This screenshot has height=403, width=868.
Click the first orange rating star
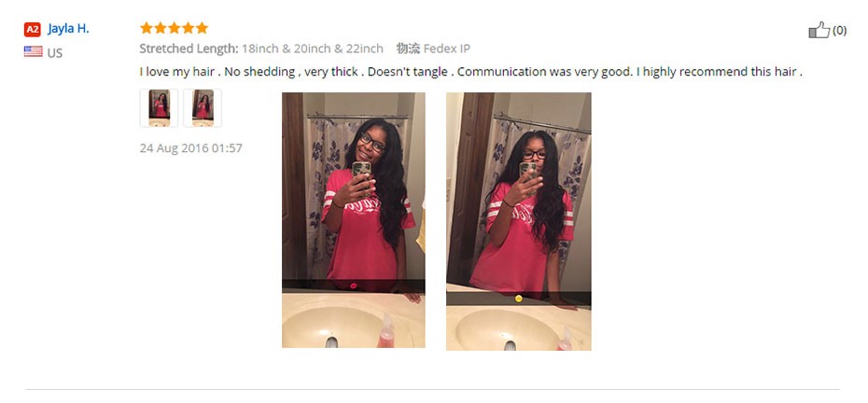click(x=147, y=28)
